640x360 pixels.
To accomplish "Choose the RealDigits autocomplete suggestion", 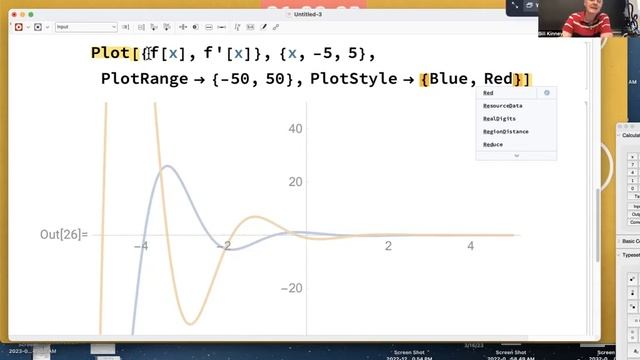I will [516, 119].
